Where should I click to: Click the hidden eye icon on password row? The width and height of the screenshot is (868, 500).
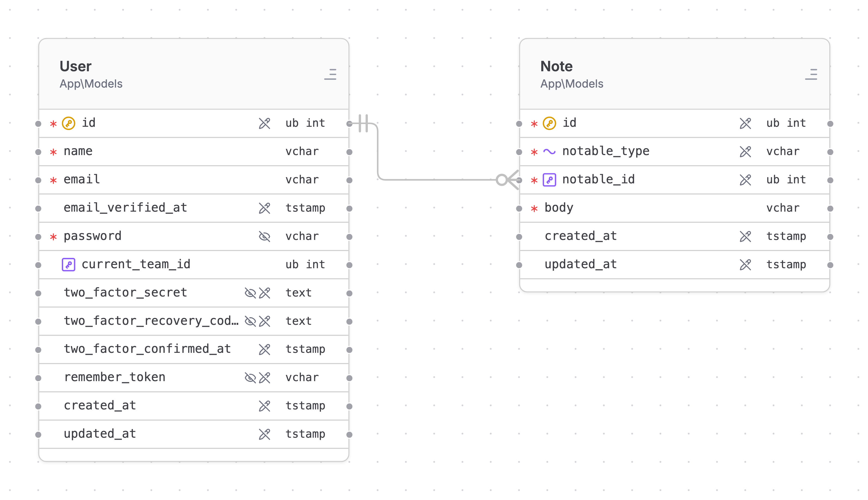[x=264, y=236]
